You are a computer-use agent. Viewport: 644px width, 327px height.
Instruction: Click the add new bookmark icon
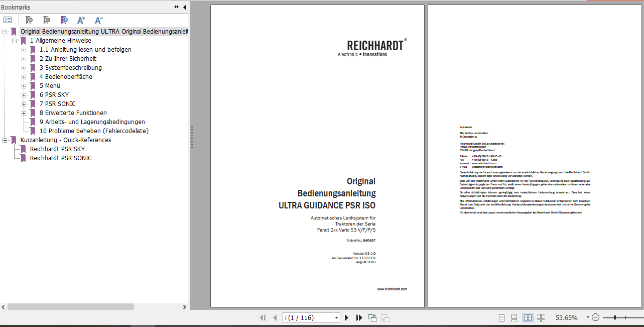(47, 20)
